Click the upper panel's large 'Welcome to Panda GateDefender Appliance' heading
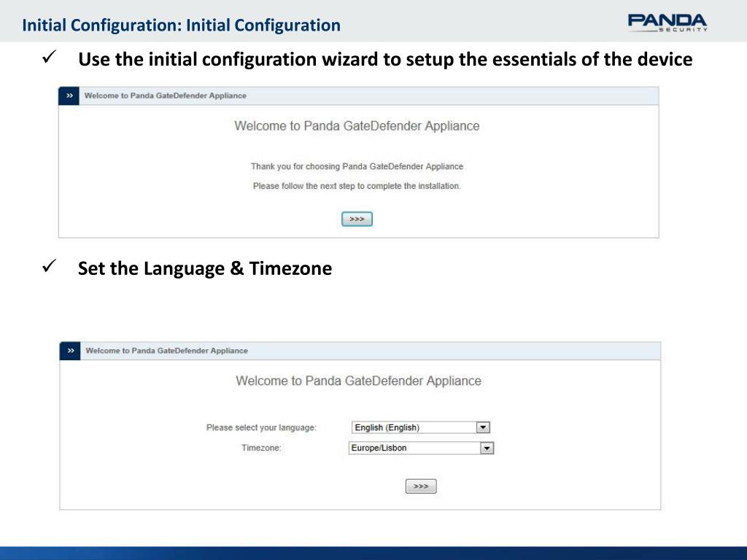 tap(357, 126)
